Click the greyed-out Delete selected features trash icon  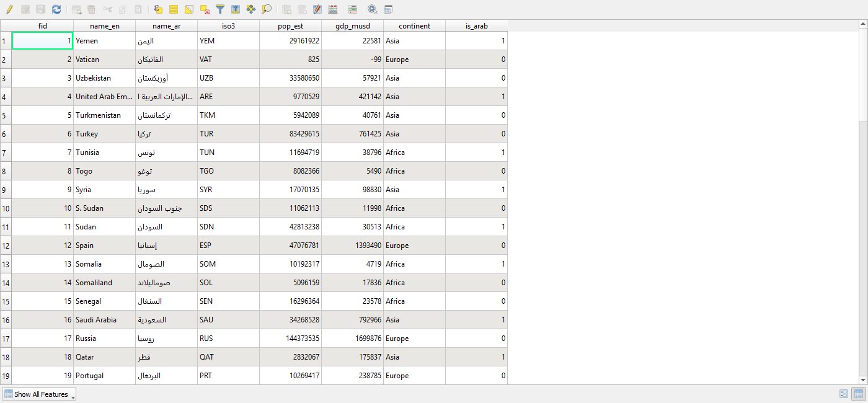tap(92, 9)
